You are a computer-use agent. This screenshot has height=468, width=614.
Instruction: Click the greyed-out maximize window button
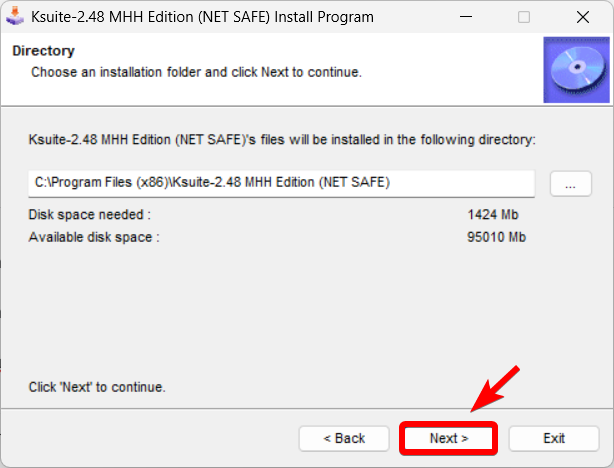coord(524,17)
